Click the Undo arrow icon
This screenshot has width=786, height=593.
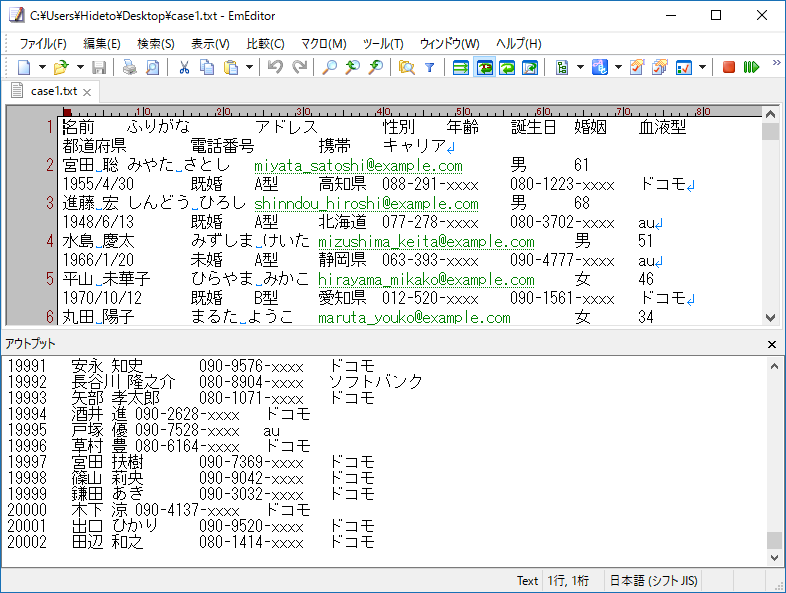pyautogui.click(x=275, y=67)
